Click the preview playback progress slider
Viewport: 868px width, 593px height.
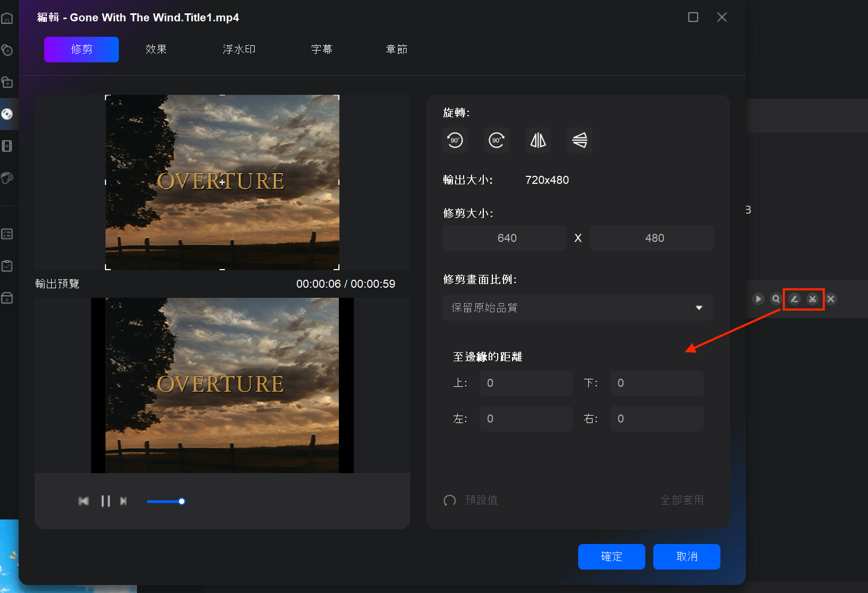click(x=166, y=501)
